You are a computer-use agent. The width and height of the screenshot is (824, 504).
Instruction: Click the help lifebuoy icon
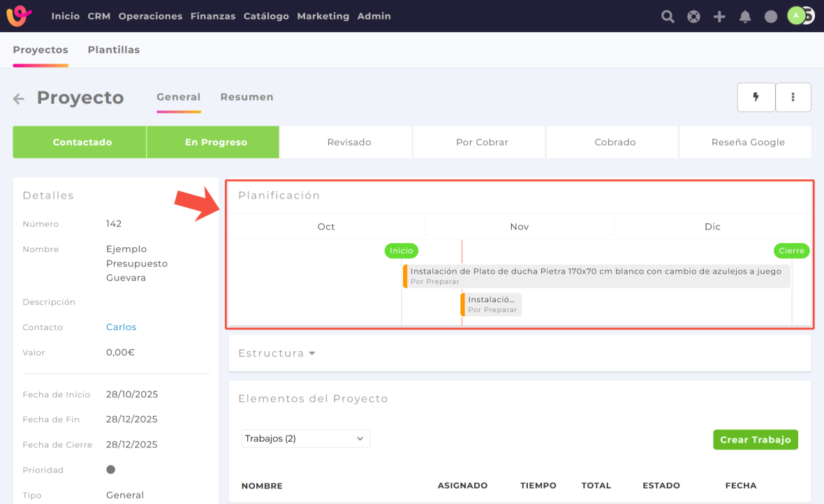click(693, 17)
